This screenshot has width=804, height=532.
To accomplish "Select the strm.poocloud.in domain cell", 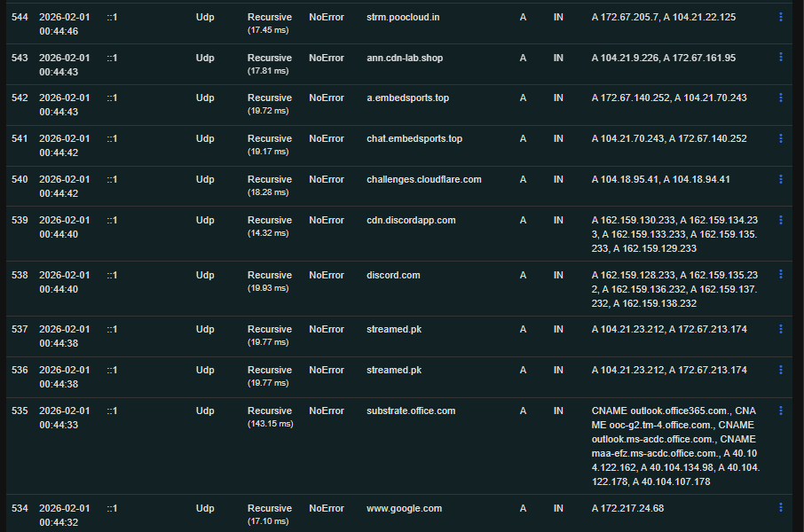I will tap(404, 17).
